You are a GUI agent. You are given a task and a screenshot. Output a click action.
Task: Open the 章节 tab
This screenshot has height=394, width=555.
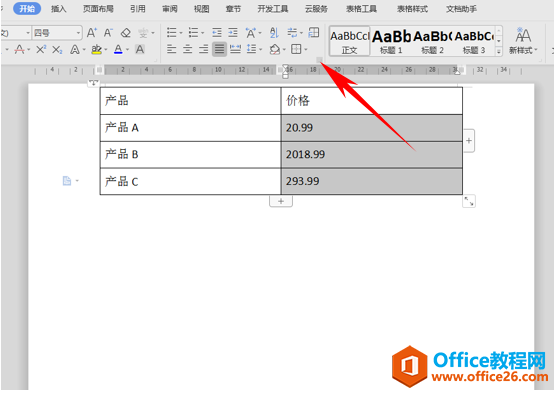[233, 9]
